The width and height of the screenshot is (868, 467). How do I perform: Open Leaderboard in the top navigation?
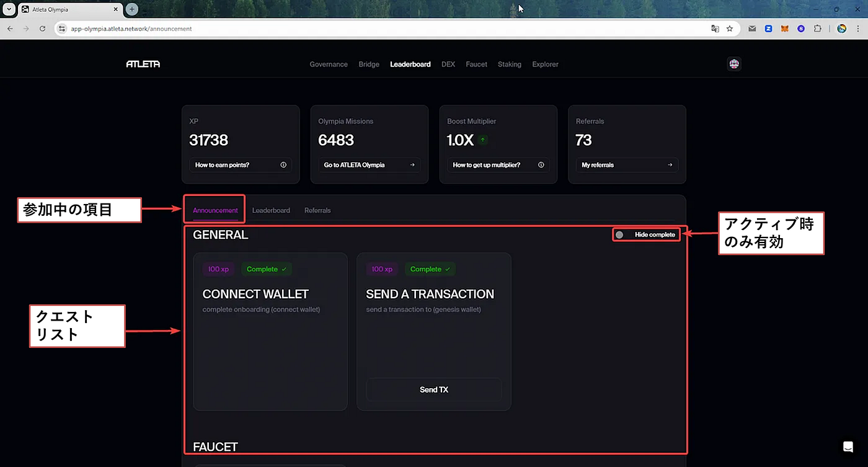point(410,64)
